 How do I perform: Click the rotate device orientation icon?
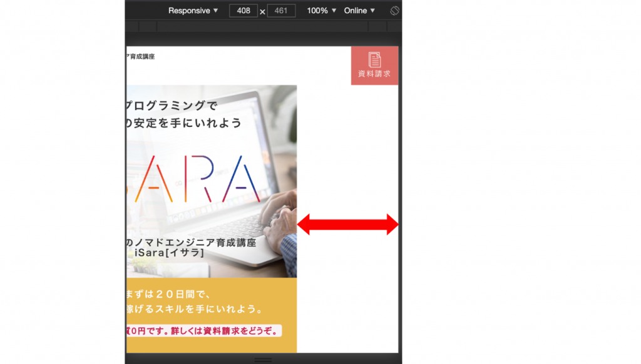pos(394,11)
